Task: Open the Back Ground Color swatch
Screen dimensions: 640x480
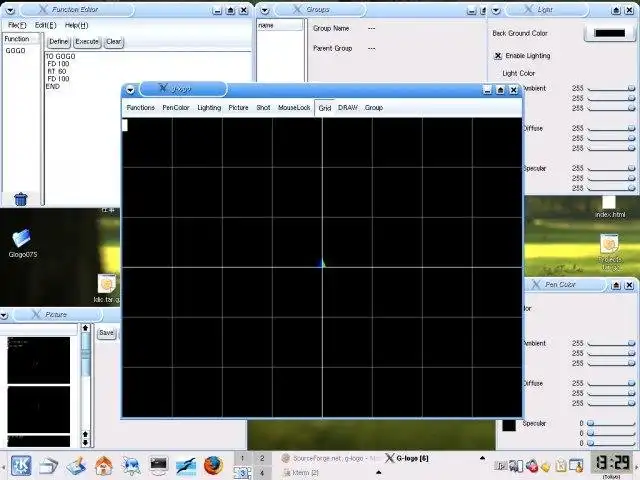Action: (x=610, y=33)
